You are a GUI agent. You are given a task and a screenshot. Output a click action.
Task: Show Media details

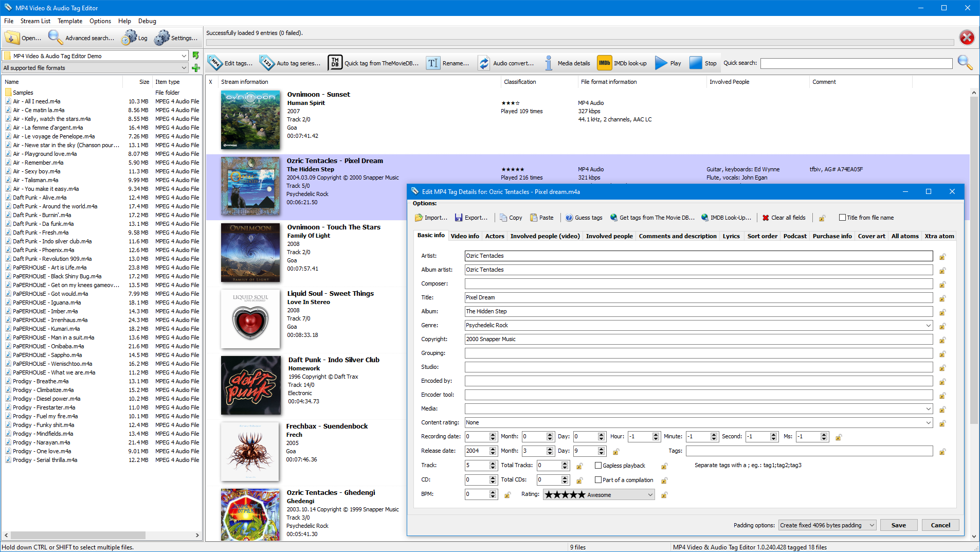(567, 63)
